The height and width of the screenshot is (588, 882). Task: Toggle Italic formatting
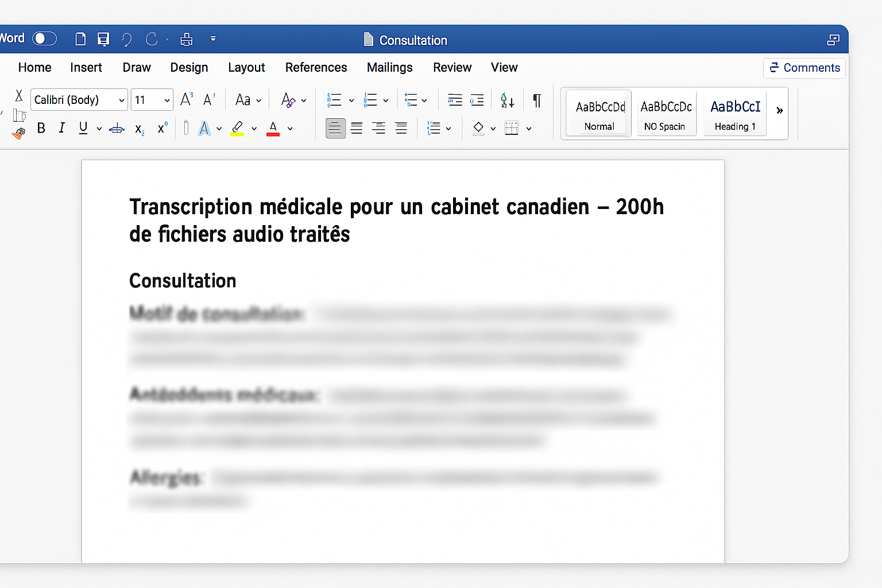tap(62, 128)
